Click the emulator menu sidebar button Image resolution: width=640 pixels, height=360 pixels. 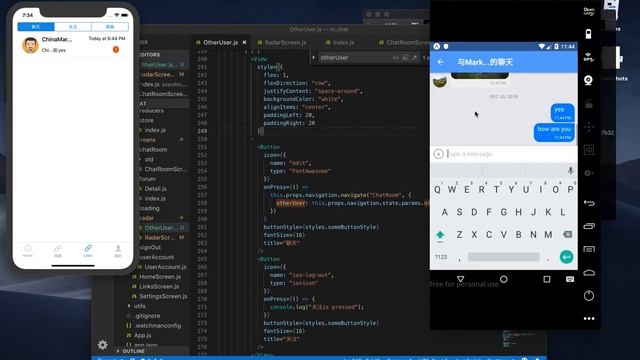[x=589, y=249]
